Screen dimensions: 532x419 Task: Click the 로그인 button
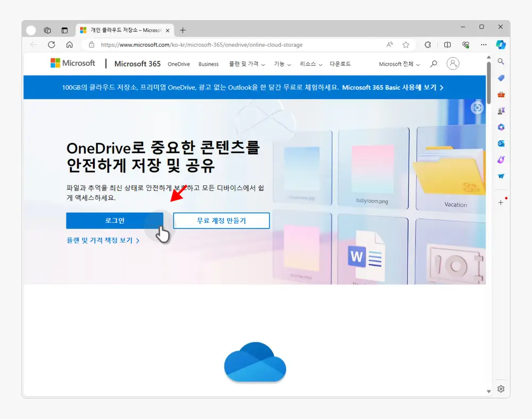115,221
